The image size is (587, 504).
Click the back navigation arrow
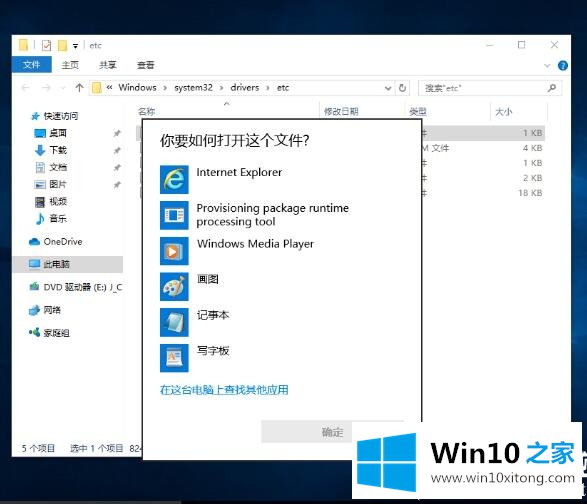(26, 88)
